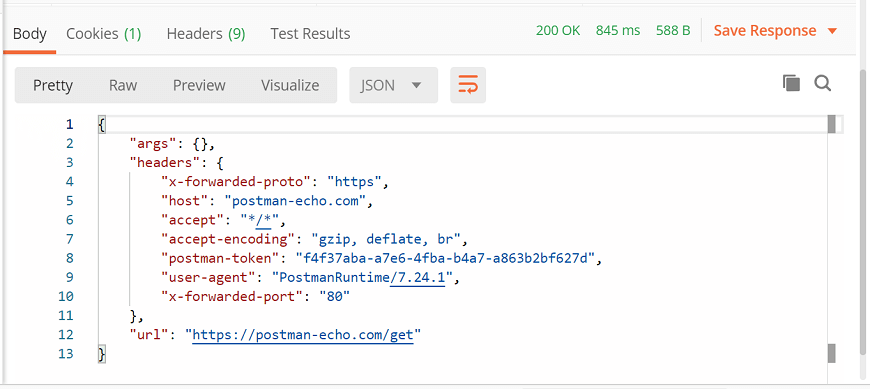Open the Cookies (1) tab
Viewport: 870px width, 389px height.
104,34
